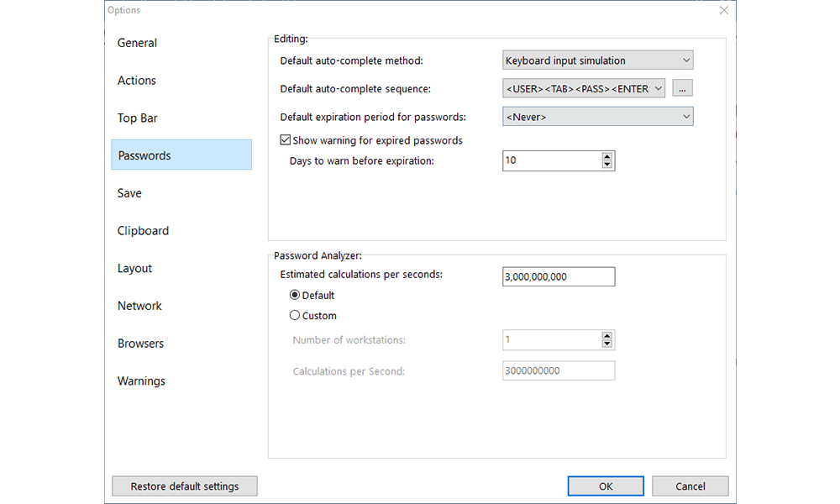Click the Days to warn before expiration field
The height and width of the screenshot is (504, 840).
point(552,160)
